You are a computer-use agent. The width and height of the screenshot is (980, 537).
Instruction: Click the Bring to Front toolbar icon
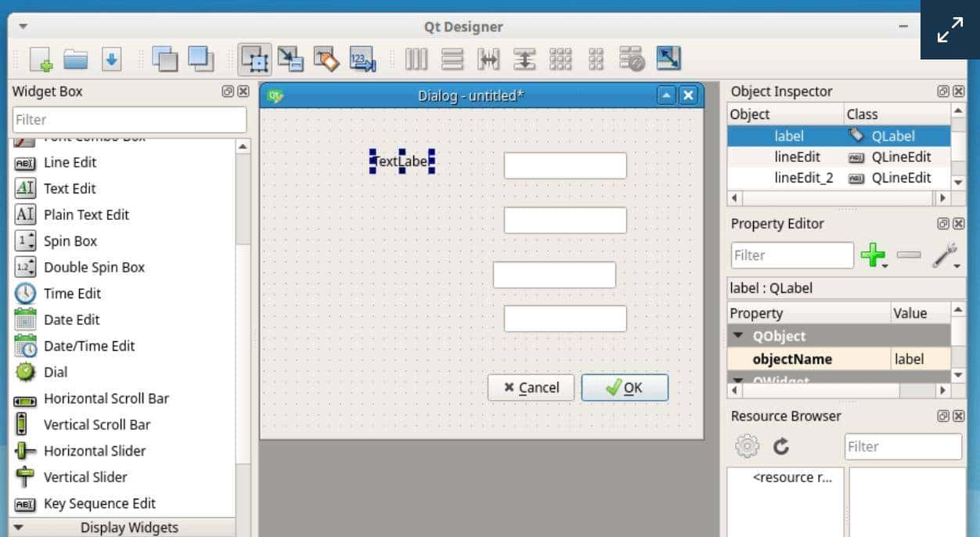coord(200,59)
